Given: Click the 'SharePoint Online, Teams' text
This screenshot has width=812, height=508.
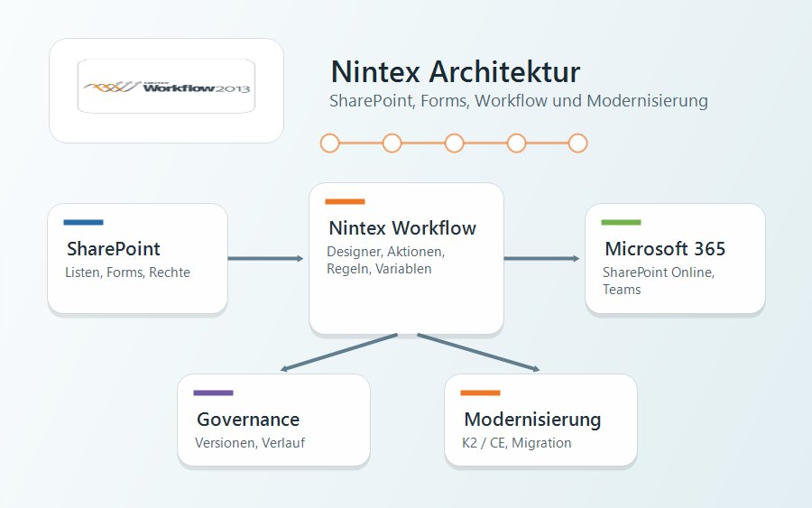Looking at the screenshot, I should coord(659,281).
